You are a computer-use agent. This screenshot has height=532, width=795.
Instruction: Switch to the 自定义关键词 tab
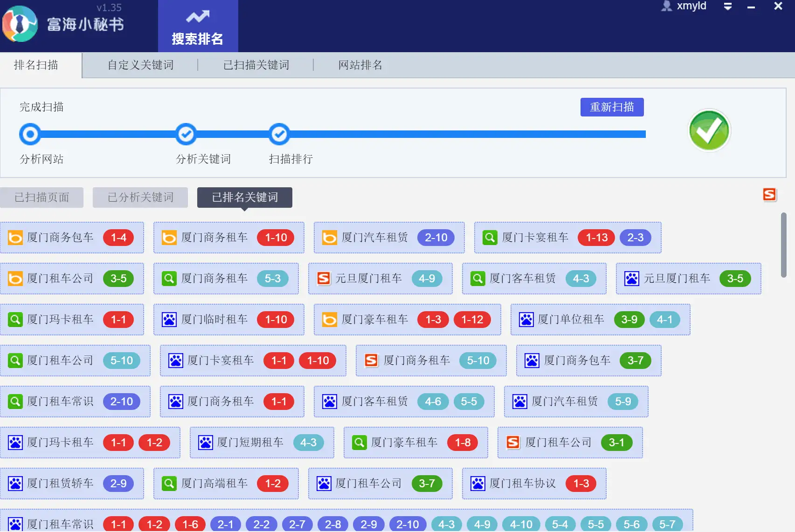click(141, 65)
